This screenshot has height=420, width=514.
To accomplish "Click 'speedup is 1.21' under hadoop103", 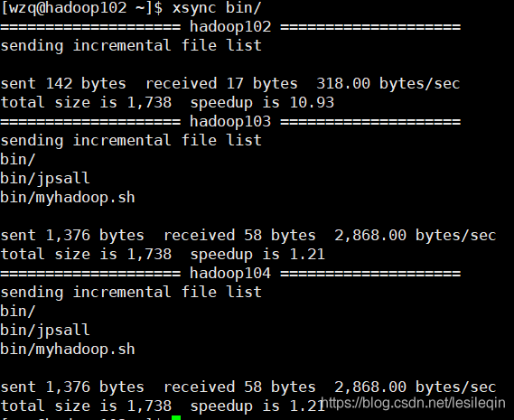I will [257, 255].
